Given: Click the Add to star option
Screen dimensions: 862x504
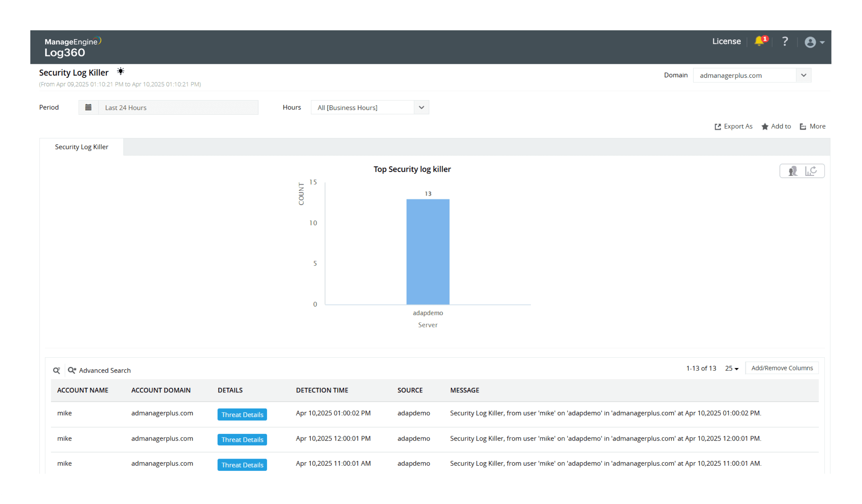Looking at the screenshot, I should [x=776, y=126].
